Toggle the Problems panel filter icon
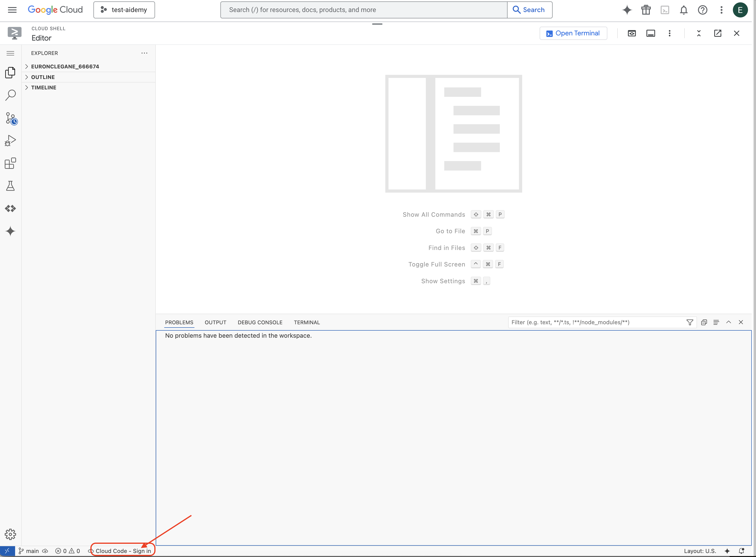756x557 pixels. [x=690, y=322]
